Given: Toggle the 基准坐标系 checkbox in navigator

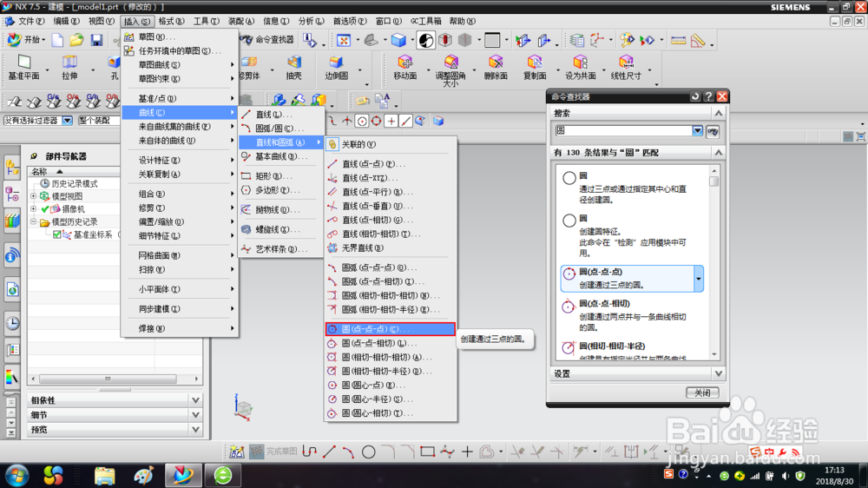Looking at the screenshot, I should pyautogui.click(x=57, y=234).
